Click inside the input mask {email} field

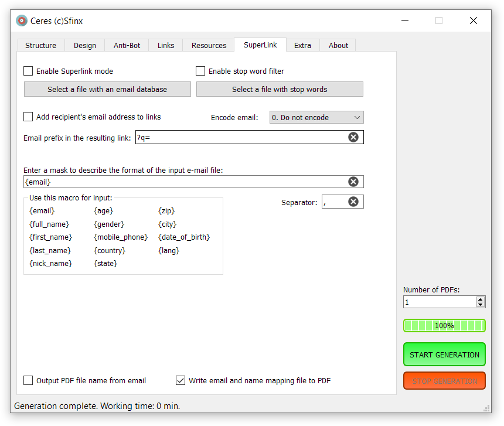pyautogui.click(x=182, y=182)
